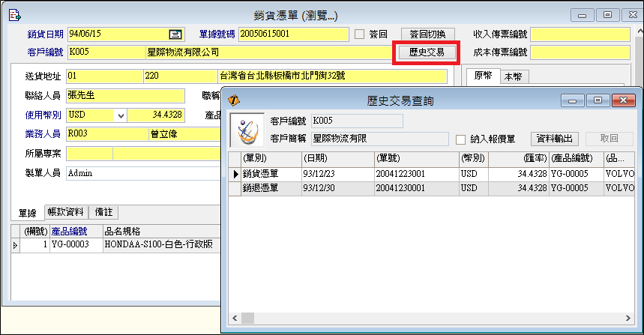This screenshot has width=644, height=335.
Task: Click the globe logo in the 歷史交易查詢 dialog
Action: (x=246, y=130)
